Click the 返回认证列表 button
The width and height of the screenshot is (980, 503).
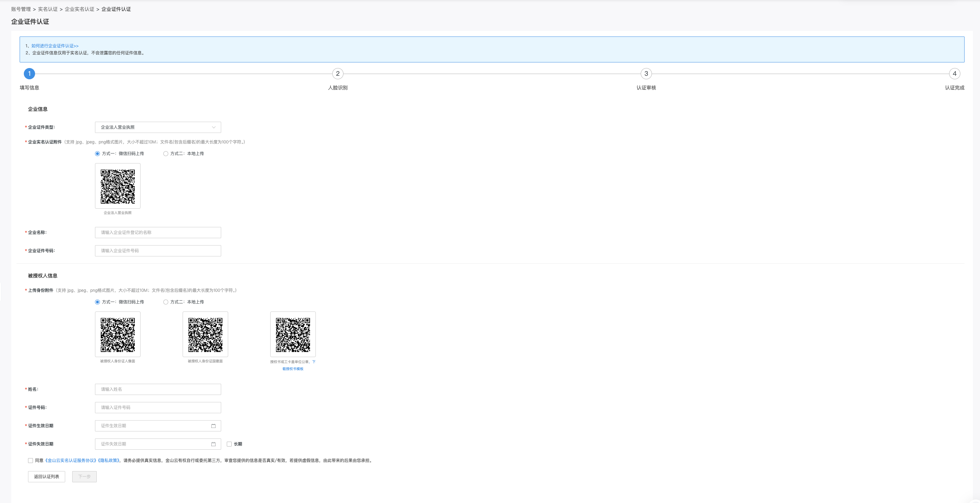[x=46, y=477]
